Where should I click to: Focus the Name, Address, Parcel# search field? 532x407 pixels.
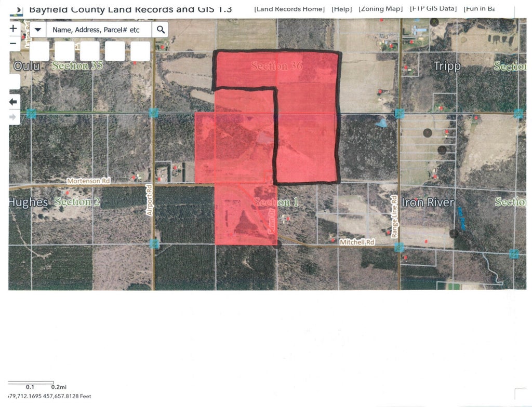(x=99, y=30)
